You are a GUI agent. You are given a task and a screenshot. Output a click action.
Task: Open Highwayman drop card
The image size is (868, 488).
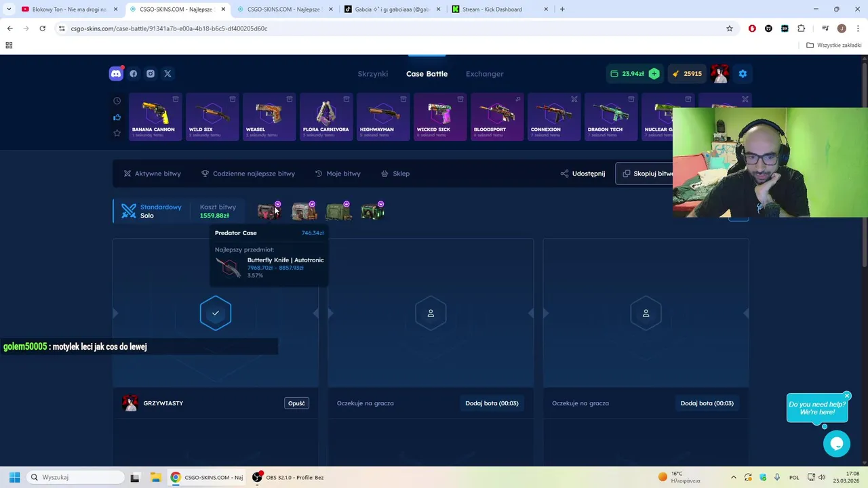(382, 117)
